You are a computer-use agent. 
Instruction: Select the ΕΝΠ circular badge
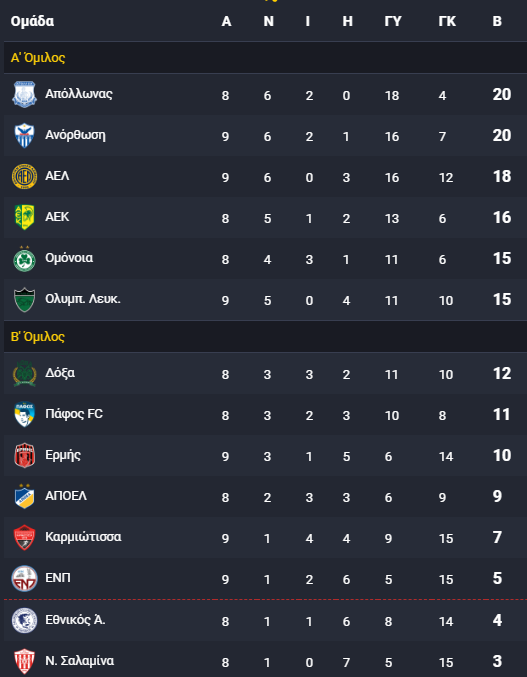tap(24, 579)
